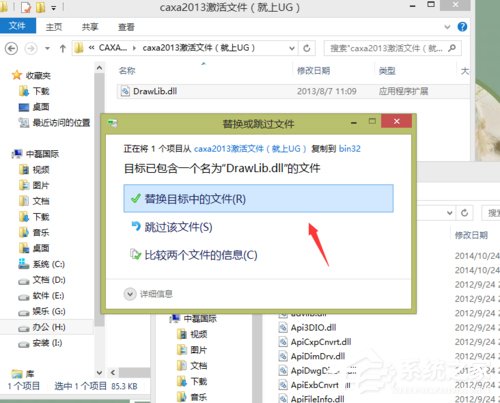Switch to the 查看 ribbon tab
The height and width of the screenshot is (403, 500).
126,27
